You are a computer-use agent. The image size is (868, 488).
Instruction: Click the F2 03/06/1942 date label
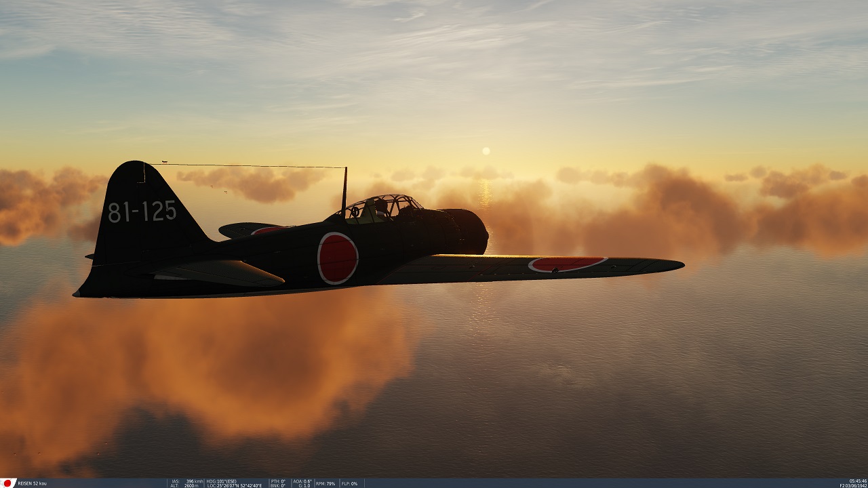(x=852, y=486)
